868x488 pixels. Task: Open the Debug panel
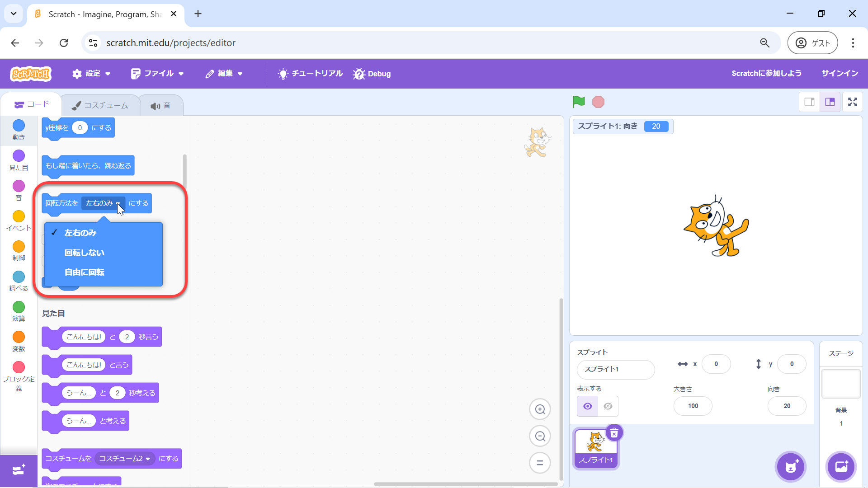372,74
